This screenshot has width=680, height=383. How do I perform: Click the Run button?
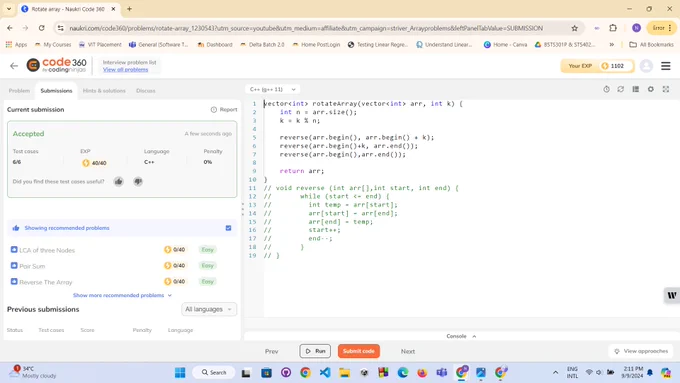(315, 351)
